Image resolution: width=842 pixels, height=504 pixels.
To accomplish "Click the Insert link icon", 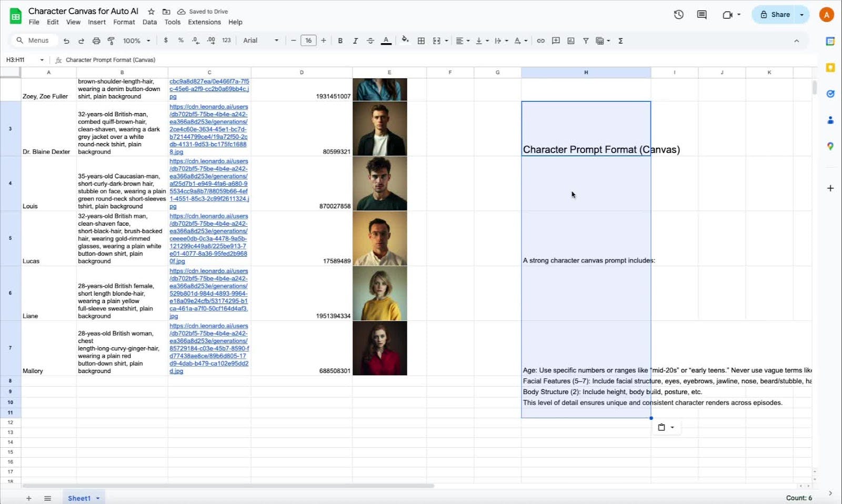I will [x=540, y=41].
